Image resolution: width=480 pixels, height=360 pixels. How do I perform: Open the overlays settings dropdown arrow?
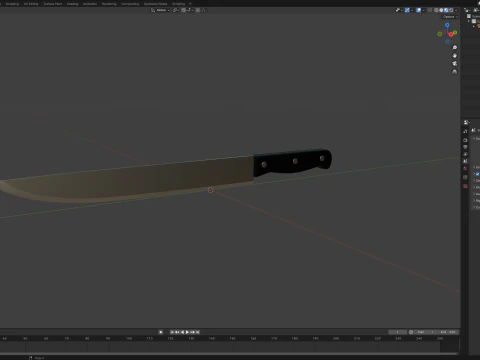pos(424,10)
